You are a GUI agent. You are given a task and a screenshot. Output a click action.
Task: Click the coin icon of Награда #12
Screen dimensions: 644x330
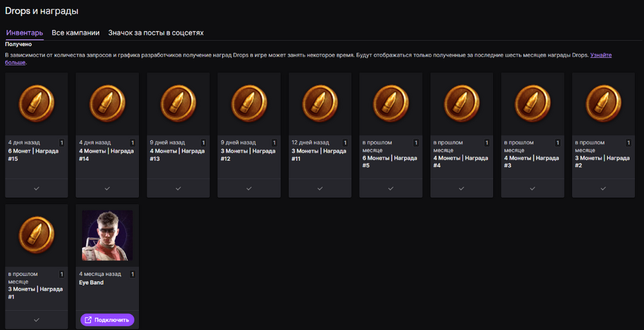click(249, 104)
